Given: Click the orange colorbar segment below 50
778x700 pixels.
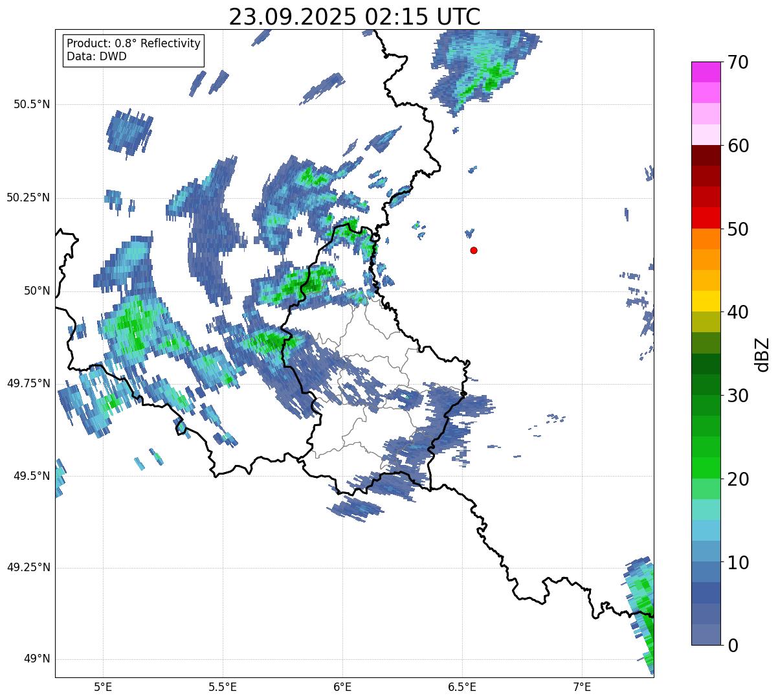Looking at the screenshot, I should coord(706,239).
